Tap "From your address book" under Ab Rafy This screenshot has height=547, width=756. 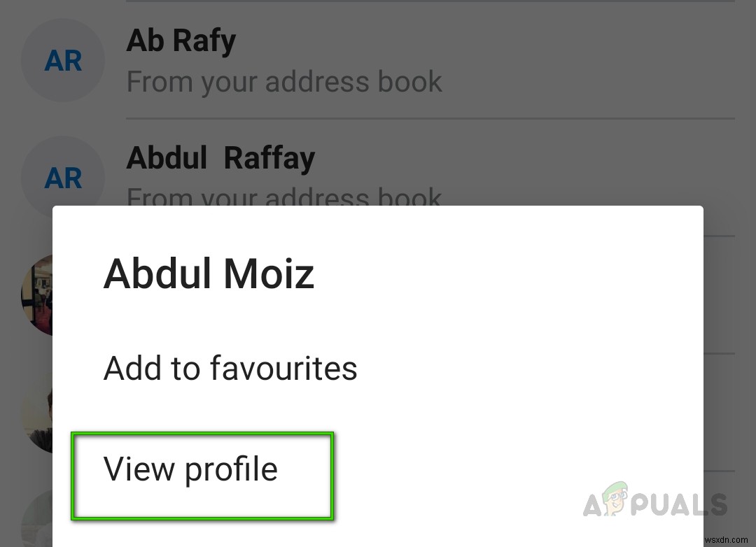tap(283, 82)
